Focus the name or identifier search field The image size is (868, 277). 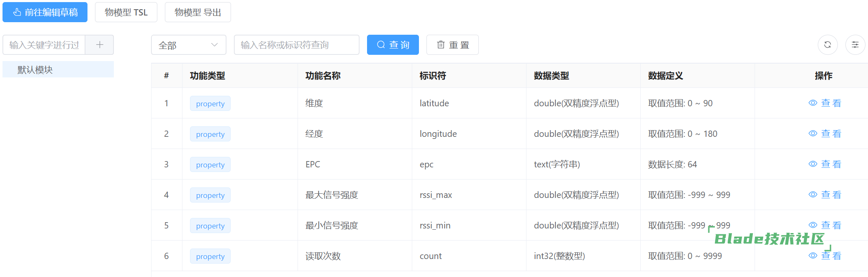click(296, 45)
